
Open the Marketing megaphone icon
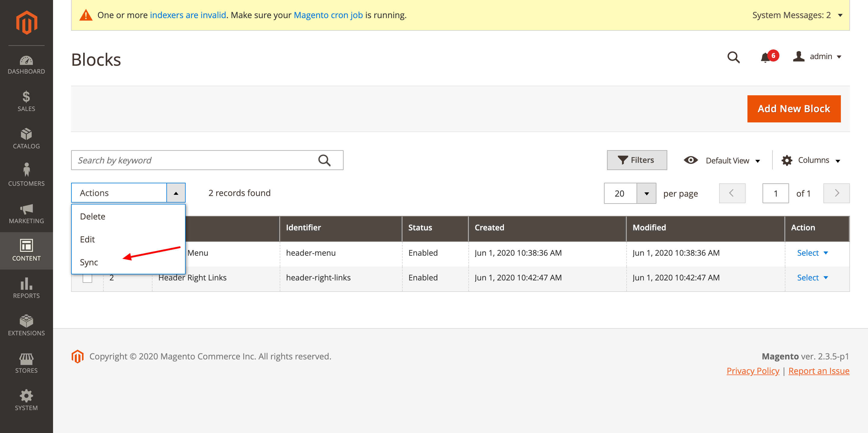(26, 213)
